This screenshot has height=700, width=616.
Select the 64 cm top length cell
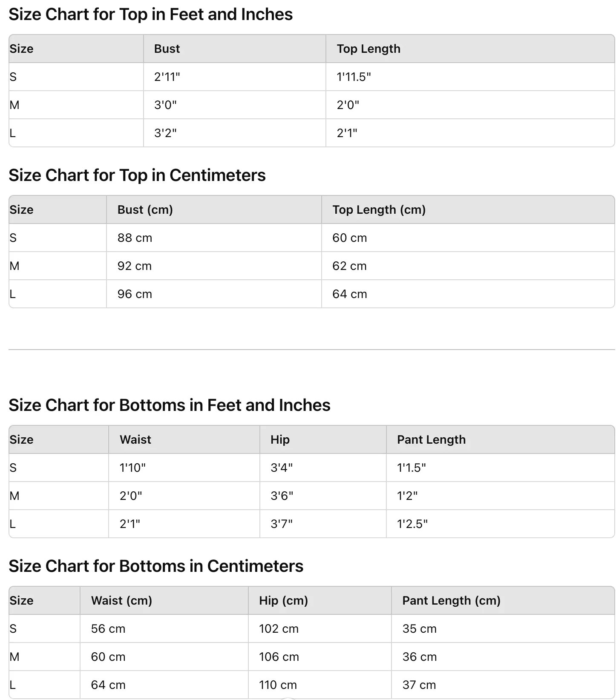[x=468, y=294]
